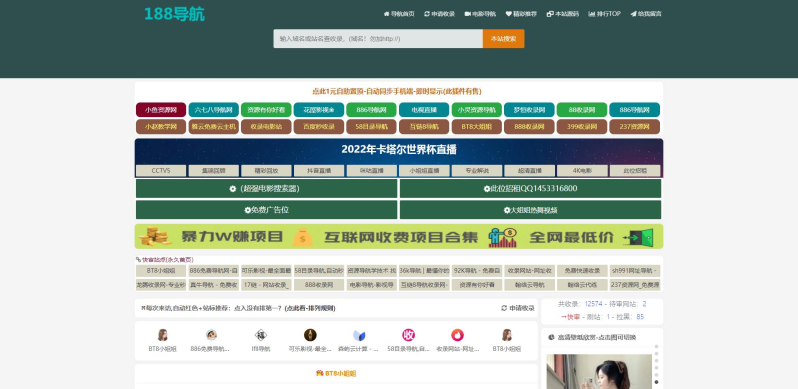Click the orange 本站搜索 button
The width and height of the screenshot is (798, 389).
(503, 39)
